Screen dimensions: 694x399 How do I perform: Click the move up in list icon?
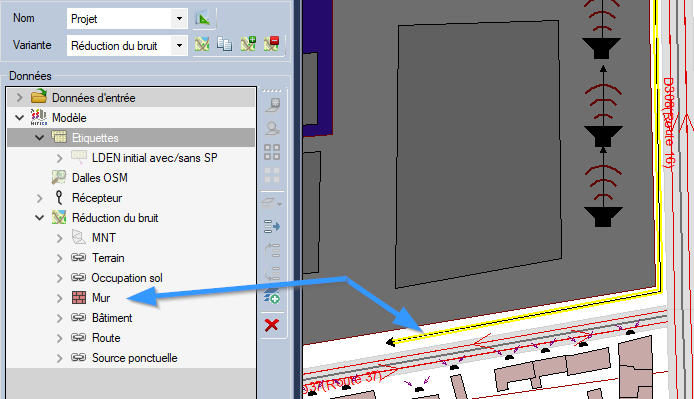click(272, 251)
